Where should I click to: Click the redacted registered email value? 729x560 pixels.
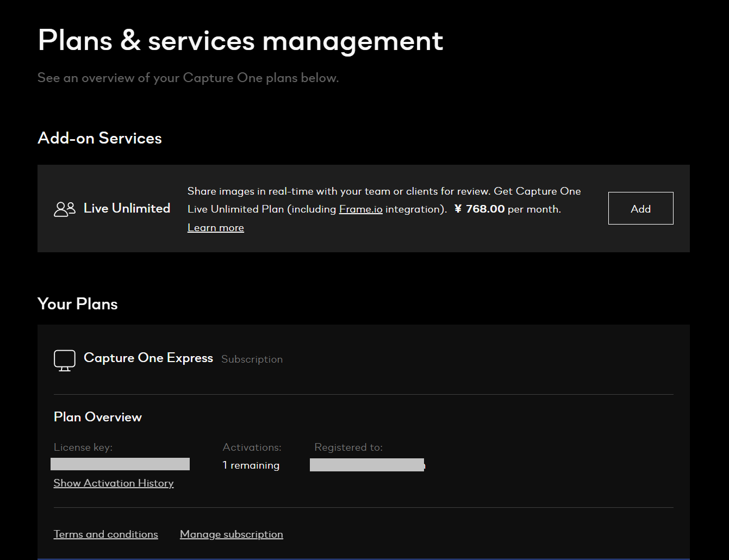click(367, 465)
